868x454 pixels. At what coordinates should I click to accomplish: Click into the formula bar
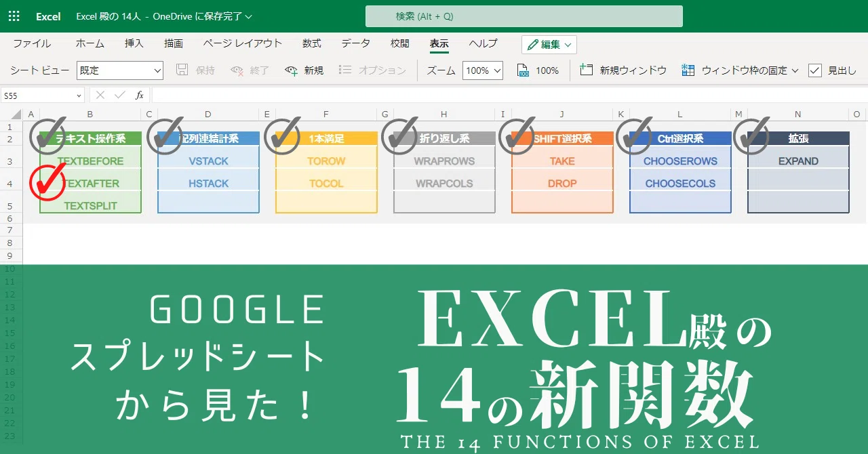coord(509,96)
